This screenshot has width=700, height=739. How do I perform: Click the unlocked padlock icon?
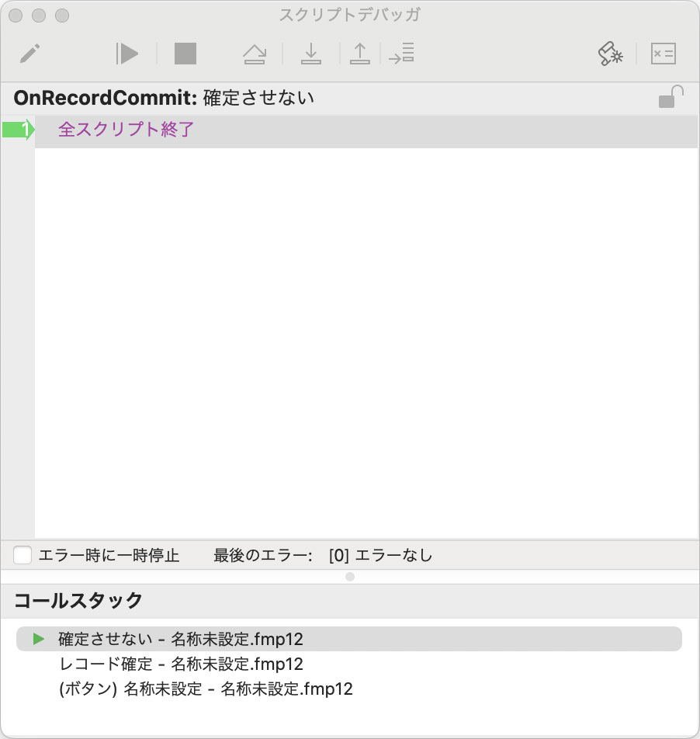(671, 96)
